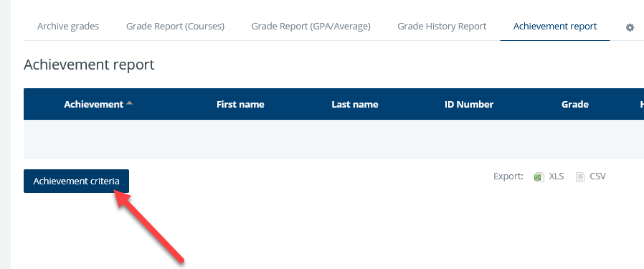Viewport: 644px width, 269px height.
Task: Sort by the Grade column header
Action: [575, 104]
